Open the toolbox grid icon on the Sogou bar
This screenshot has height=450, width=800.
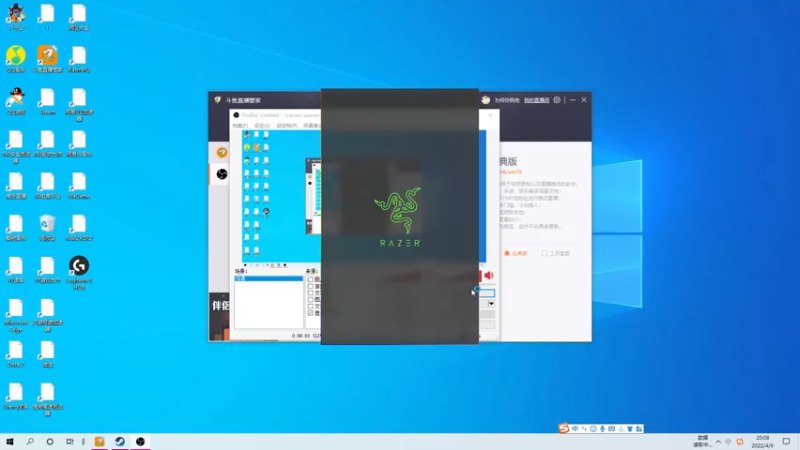639,429
